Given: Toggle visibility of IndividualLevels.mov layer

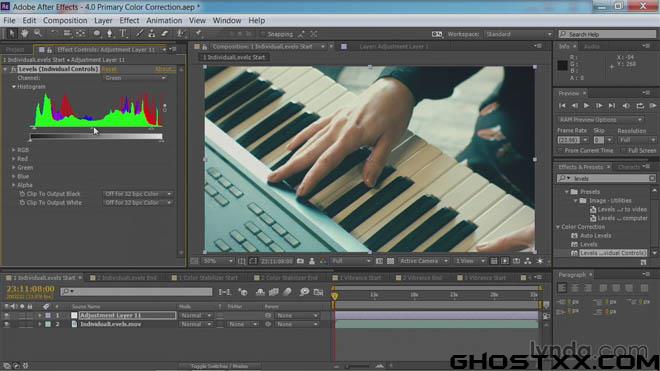Looking at the screenshot, I should [x=6, y=324].
